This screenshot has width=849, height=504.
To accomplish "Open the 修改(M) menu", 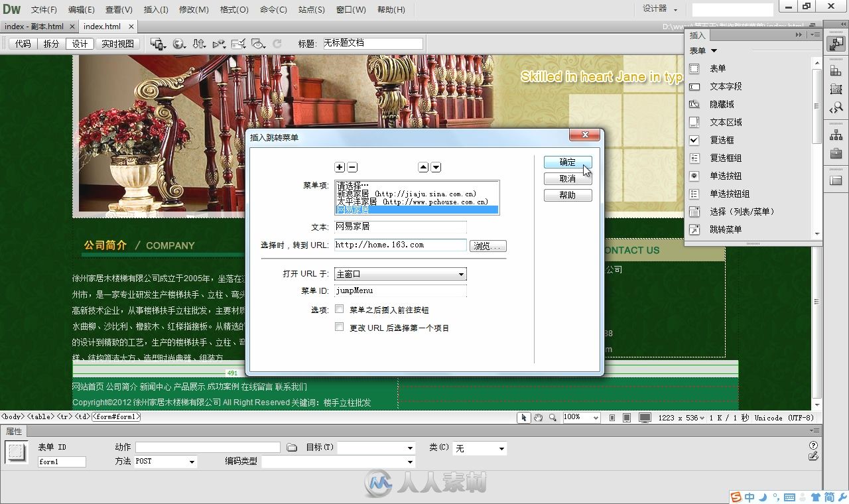I will click(x=194, y=10).
